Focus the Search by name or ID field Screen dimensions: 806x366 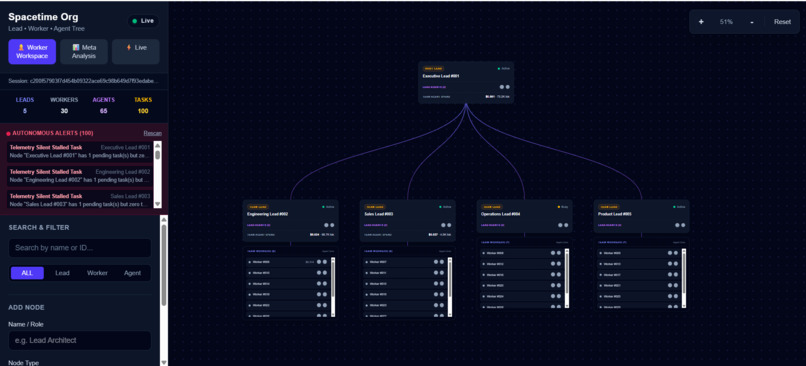80,248
